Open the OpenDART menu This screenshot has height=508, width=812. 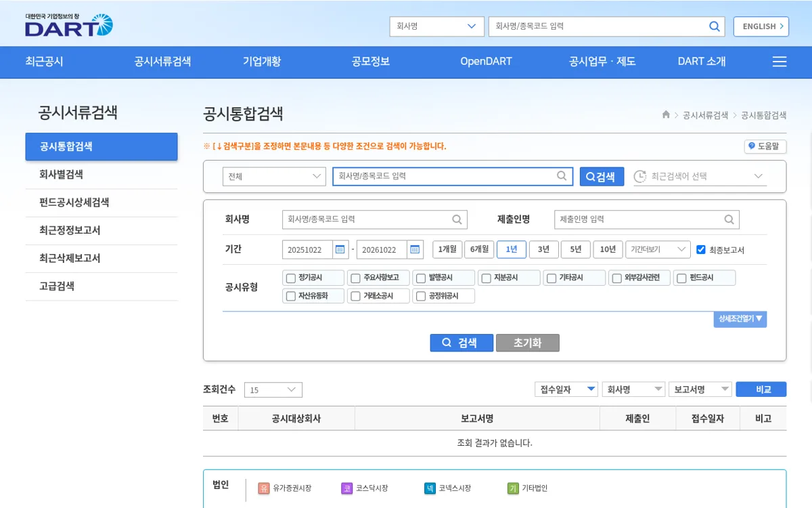tap(486, 62)
